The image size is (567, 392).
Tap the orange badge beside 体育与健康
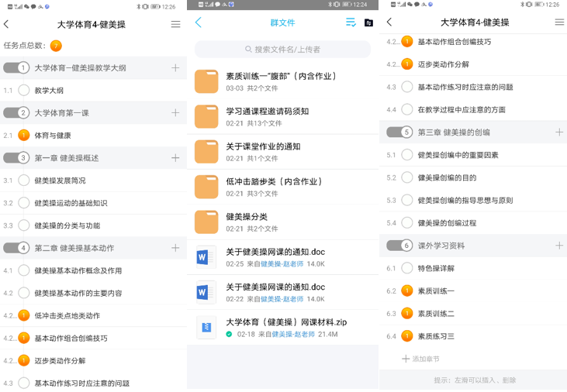[x=23, y=136]
